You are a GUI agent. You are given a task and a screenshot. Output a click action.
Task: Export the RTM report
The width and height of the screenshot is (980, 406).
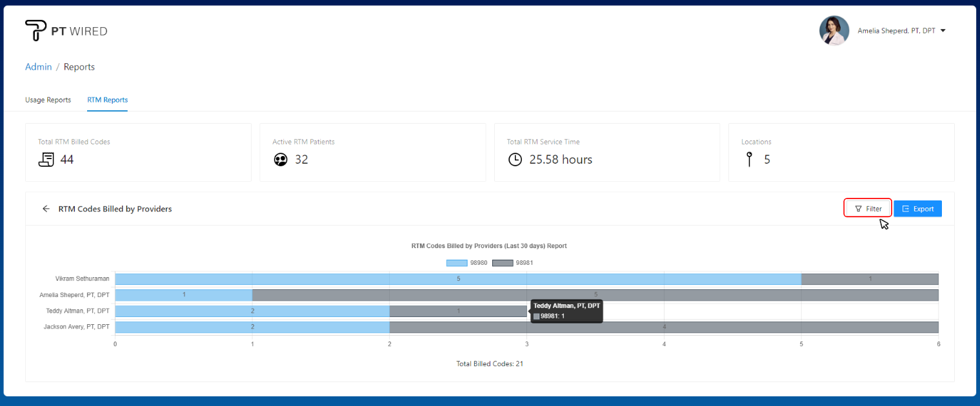coord(917,209)
